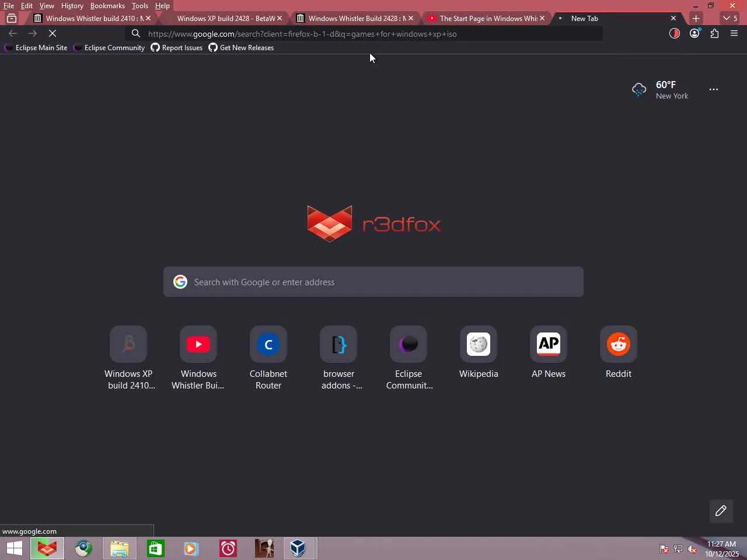Image resolution: width=747 pixels, height=560 pixels.
Task: Open the account profile menu
Action: [x=694, y=33]
